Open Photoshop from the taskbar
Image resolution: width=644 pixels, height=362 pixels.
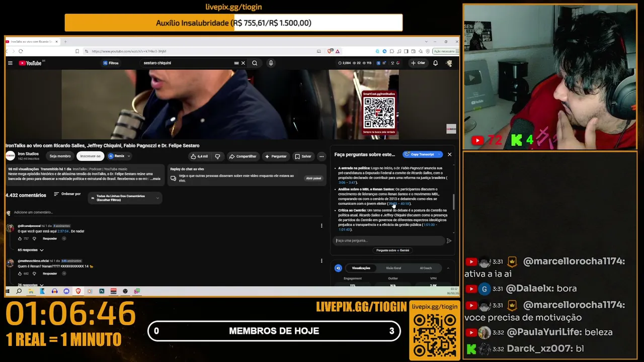pos(102,291)
